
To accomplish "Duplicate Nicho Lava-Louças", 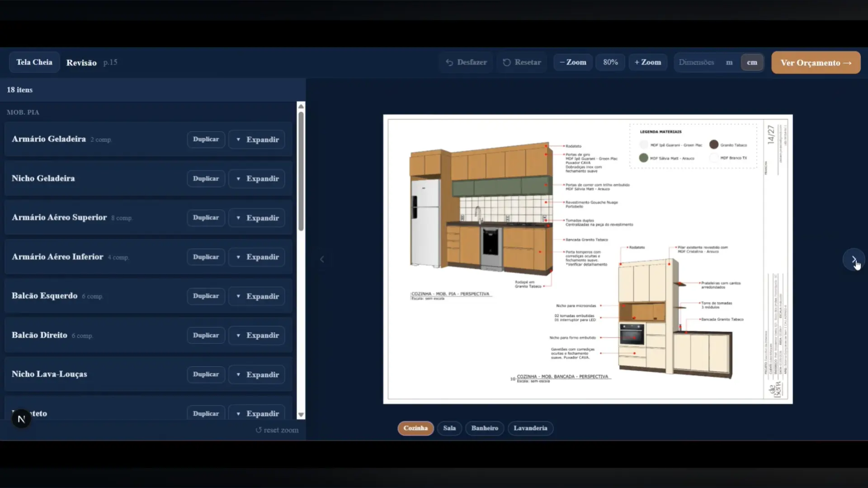I will click(x=206, y=374).
